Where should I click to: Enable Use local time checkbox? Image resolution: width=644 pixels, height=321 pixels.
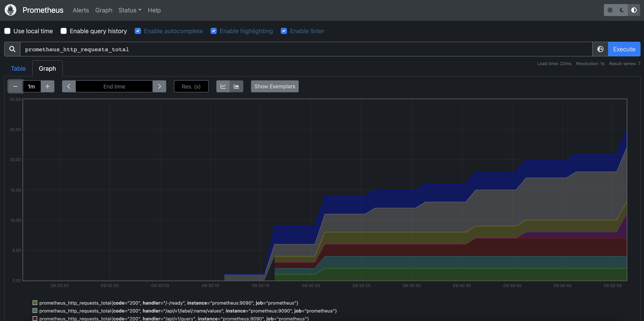pyautogui.click(x=8, y=31)
